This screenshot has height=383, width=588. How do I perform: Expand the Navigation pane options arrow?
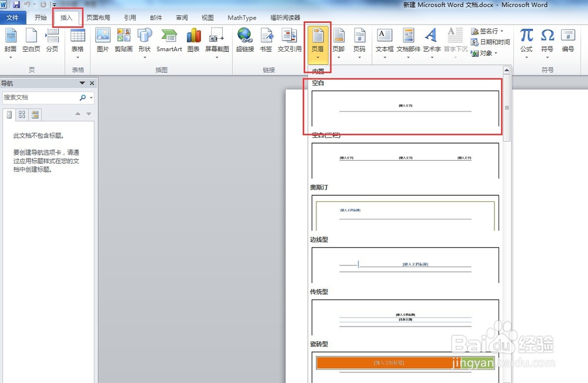tap(82, 84)
